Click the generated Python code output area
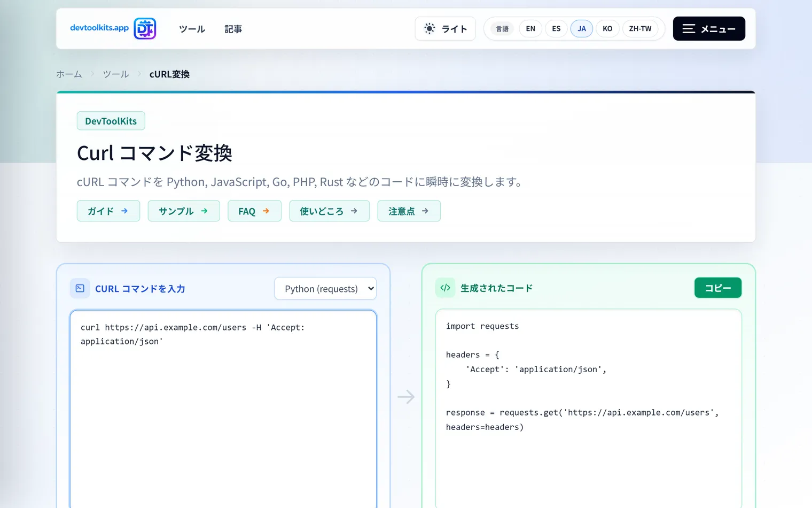 pyautogui.click(x=589, y=409)
